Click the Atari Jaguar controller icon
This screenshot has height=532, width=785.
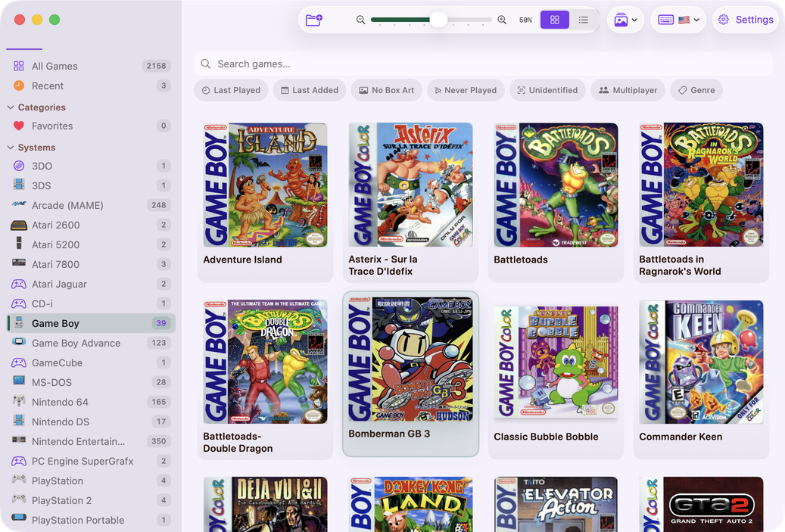(18, 284)
